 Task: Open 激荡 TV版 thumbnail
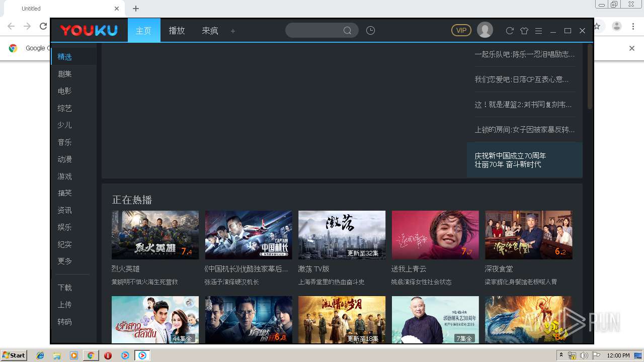[x=342, y=235]
